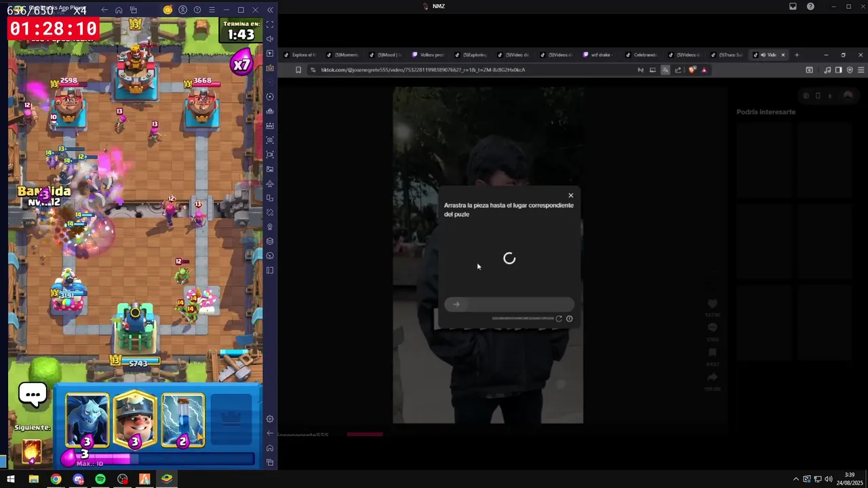The height and width of the screenshot is (488, 868).
Task: Click BlueStacks sidebar recent apps icon
Action: (x=270, y=462)
